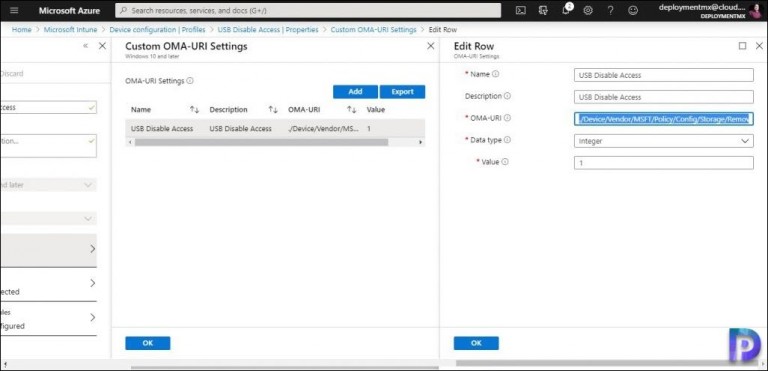Screen dimensions: 768x371
Task: Go to Custom OMA-URI Settings breadcrumb
Action: (x=373, y=30)
